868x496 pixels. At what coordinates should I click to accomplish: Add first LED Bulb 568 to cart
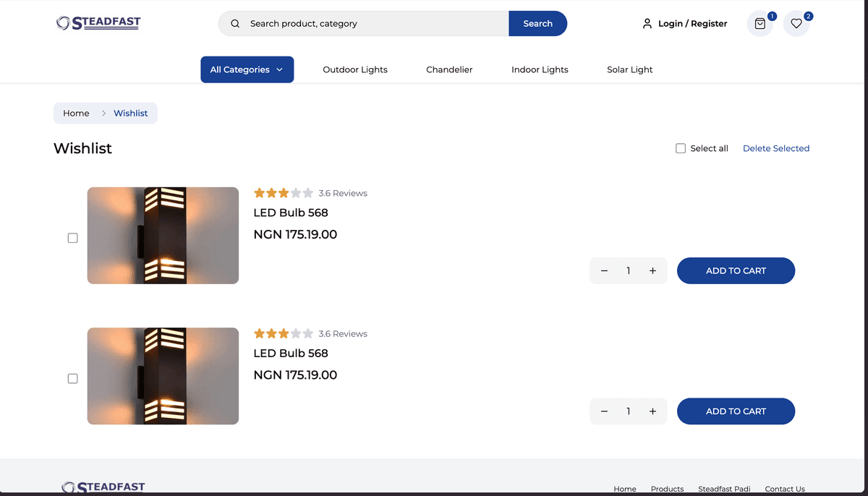tap(736, 270)
